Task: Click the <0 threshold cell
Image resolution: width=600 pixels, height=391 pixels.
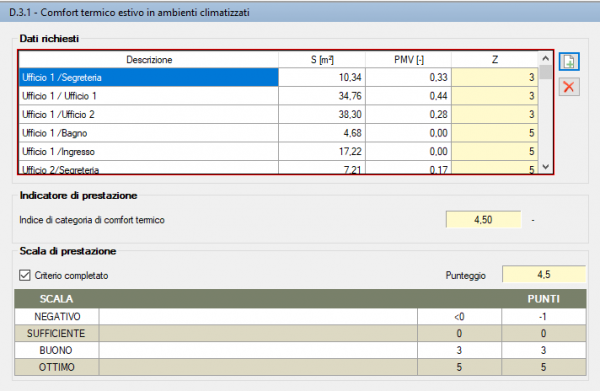Action: [459, 316]
